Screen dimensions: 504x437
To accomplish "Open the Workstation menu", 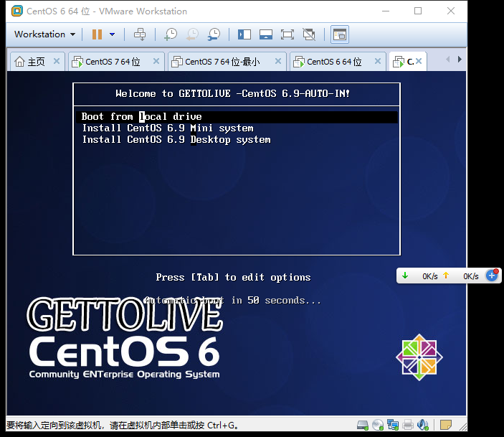I will 44,34.
